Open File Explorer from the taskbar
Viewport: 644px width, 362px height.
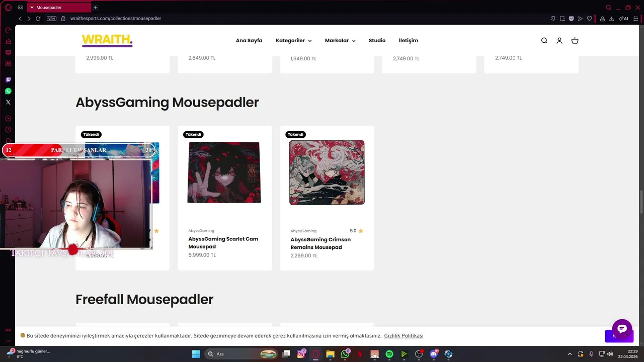point(330,354)
